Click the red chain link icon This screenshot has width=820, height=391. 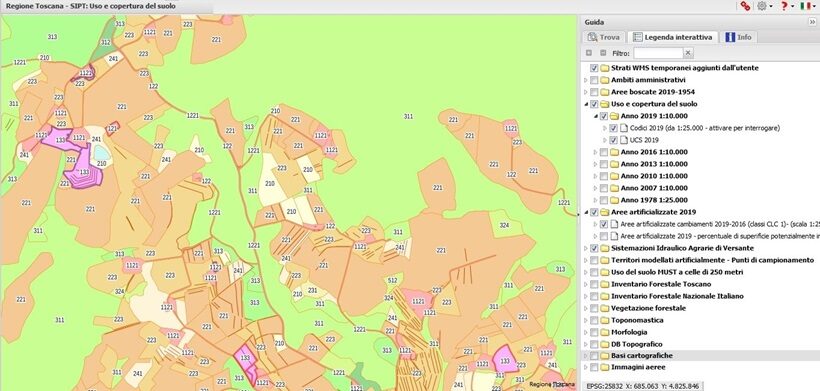745,6
